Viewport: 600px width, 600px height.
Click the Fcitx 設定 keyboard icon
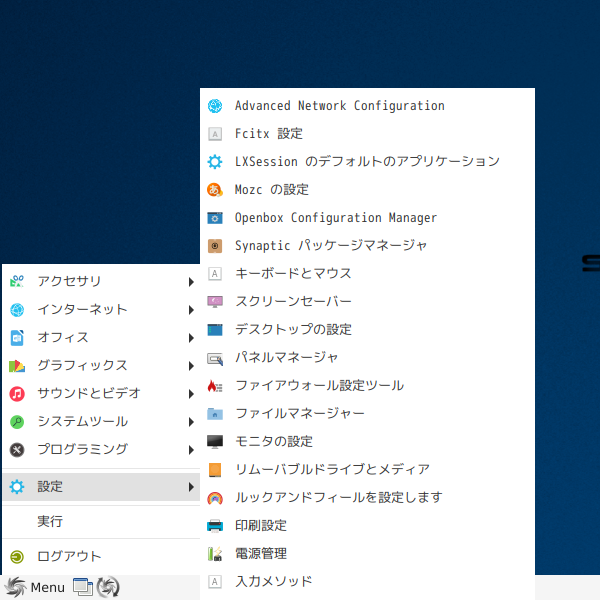click(215, 134)
